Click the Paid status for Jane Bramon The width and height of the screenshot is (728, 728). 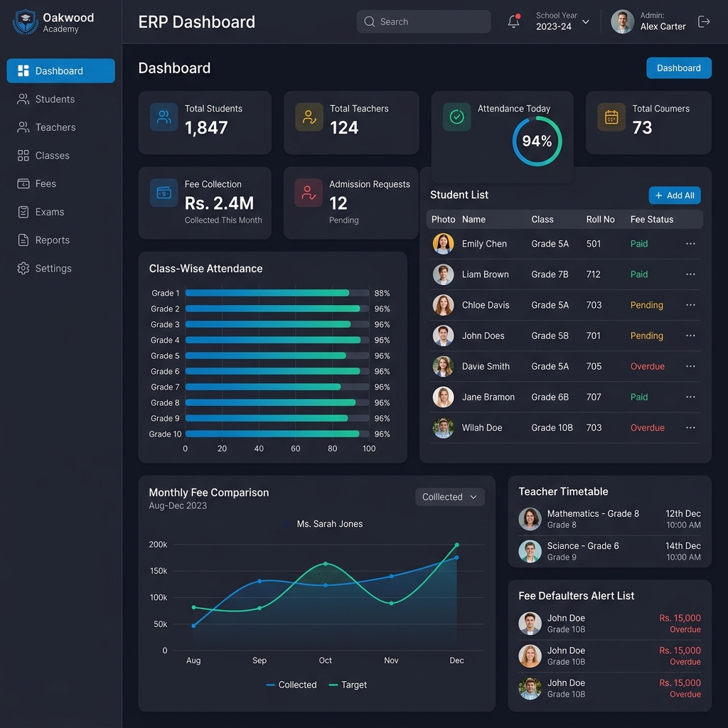[639, 397]
